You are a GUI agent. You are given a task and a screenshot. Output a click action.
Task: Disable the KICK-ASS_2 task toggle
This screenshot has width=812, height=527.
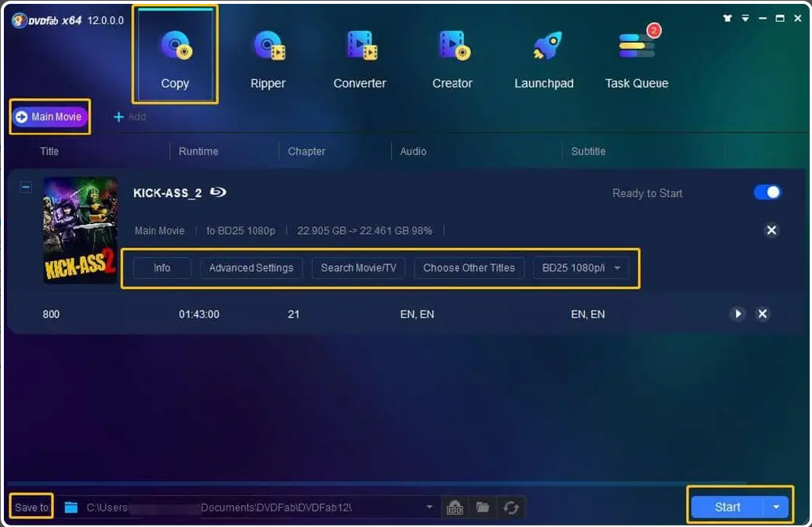(x=767, y=192)
